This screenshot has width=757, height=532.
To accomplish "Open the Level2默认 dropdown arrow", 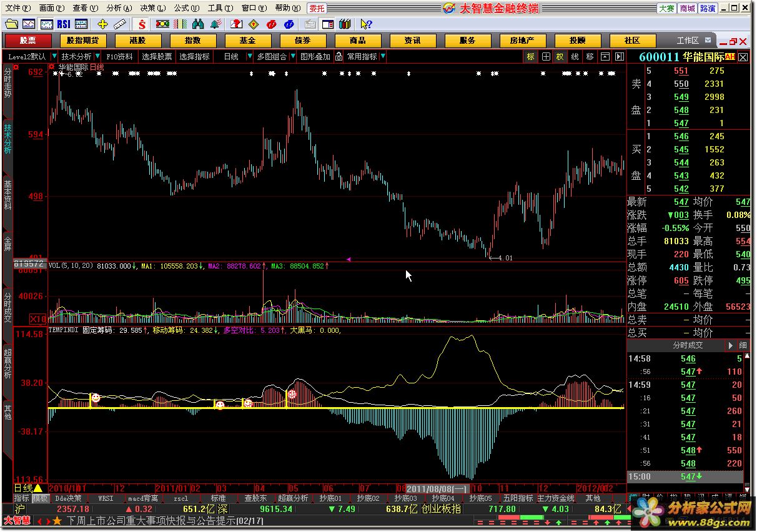I will pos(54,56).
